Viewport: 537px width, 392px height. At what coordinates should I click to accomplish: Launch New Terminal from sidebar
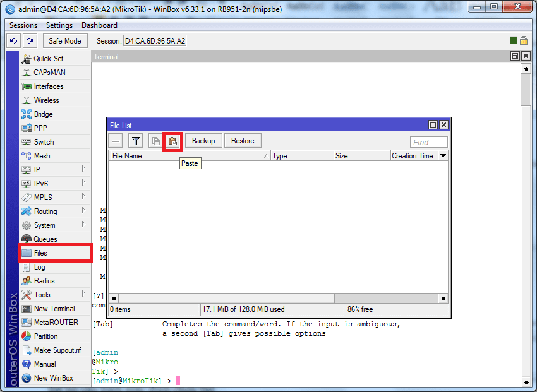(x=54, y=309)
